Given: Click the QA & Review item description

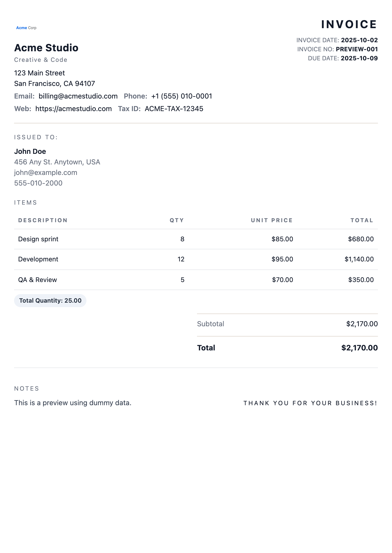Looking at the screenshot, I should point(37,280).
